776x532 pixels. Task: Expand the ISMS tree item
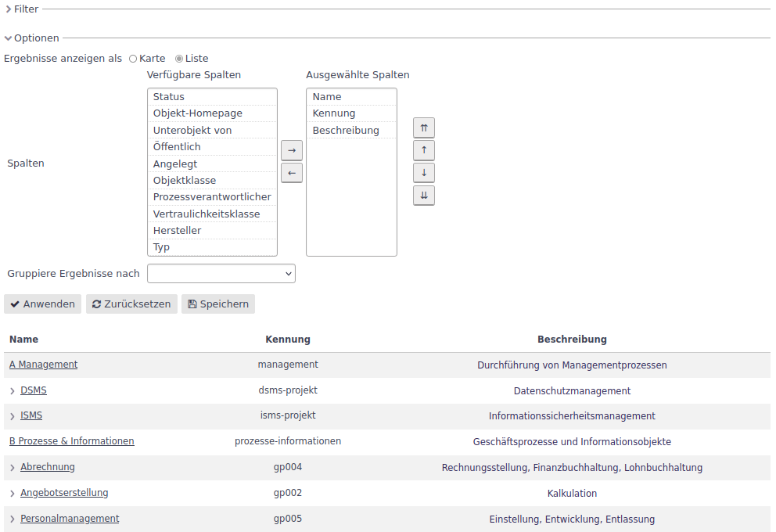click(x=12, y=415)
